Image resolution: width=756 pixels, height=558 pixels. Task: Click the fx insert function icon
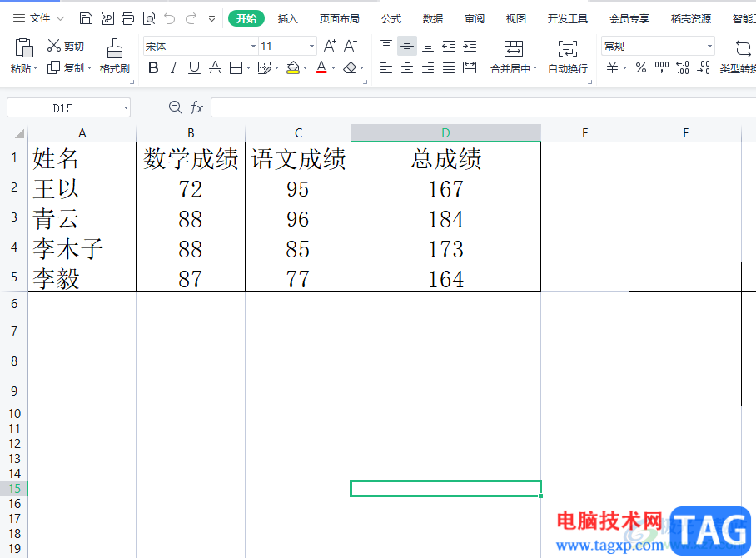[x=196, y=107]
